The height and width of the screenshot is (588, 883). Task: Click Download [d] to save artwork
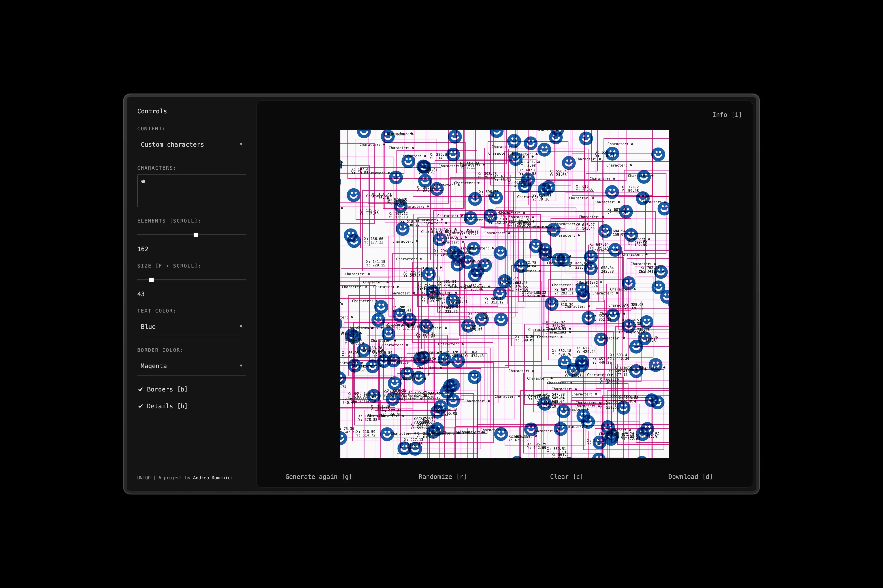(690, 477)
